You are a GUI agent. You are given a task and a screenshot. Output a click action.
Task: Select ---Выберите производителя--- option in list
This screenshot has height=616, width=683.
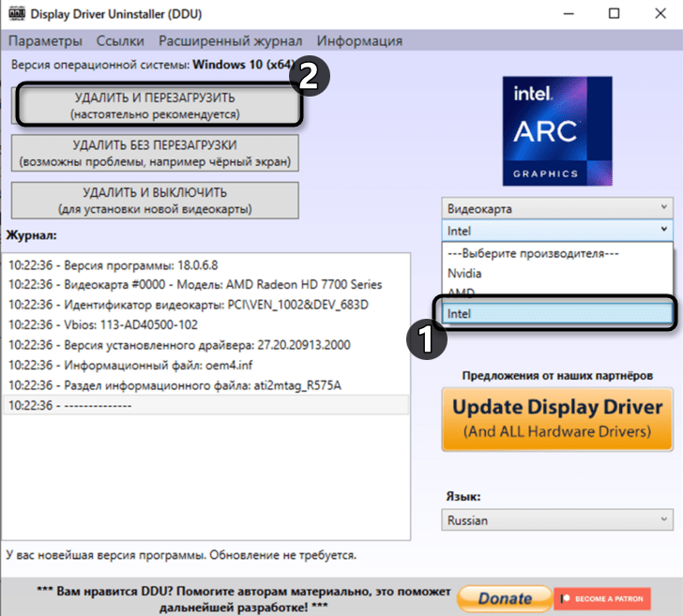pyautogui.click(x=557, y=253)
